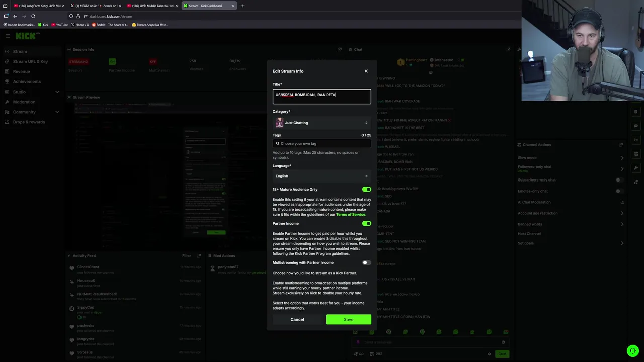Toggle Emotes-only chat switch
Image resolution: width=644 pixels, height=362 pixels.
coord(619,191)
